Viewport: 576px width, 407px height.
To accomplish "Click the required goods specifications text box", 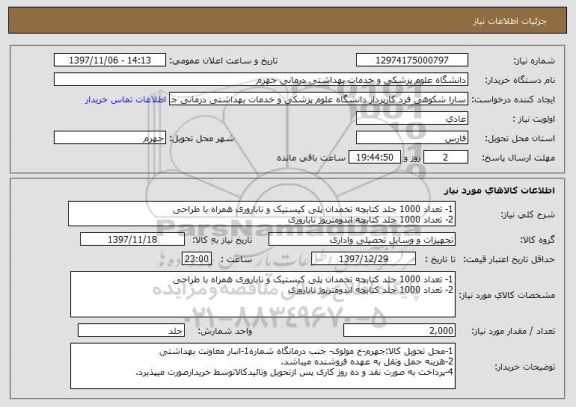I will tap(263, 294).
